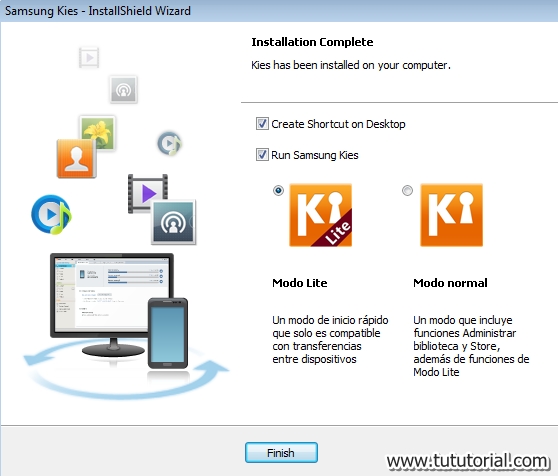Click the faded video play icon at top
558x476 pixels.
89,57
